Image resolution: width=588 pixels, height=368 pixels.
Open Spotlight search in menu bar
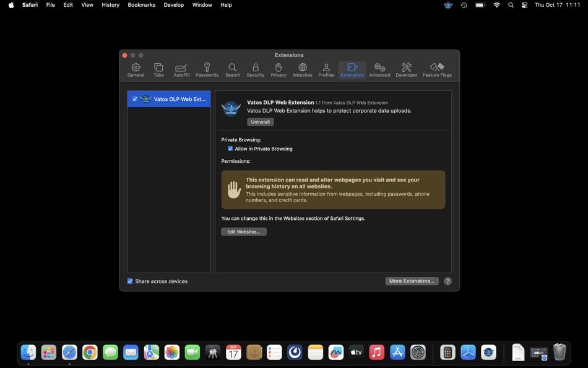511,5
